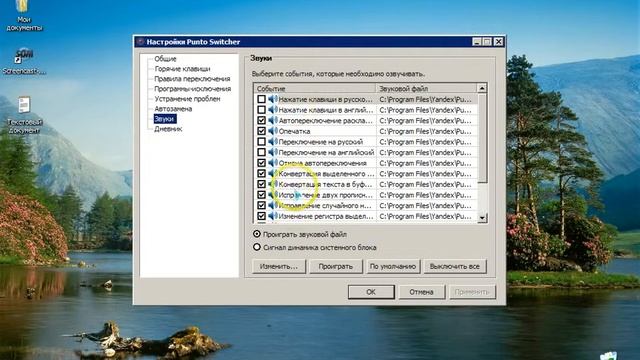Select Отмена автопереключения event text
The image size is (640, 360).
tap(322, 163)
